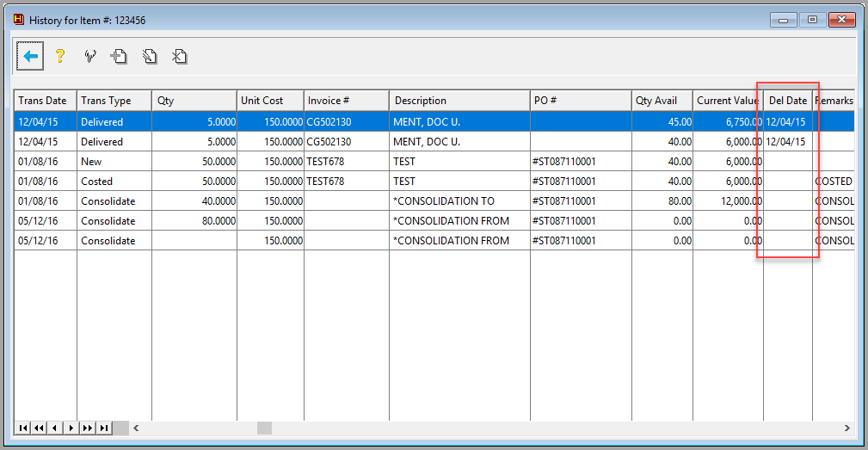This screenshot has height=450, width=868.
Task: Go to previous record with single-left arrow
Action: tap(55, 428)
